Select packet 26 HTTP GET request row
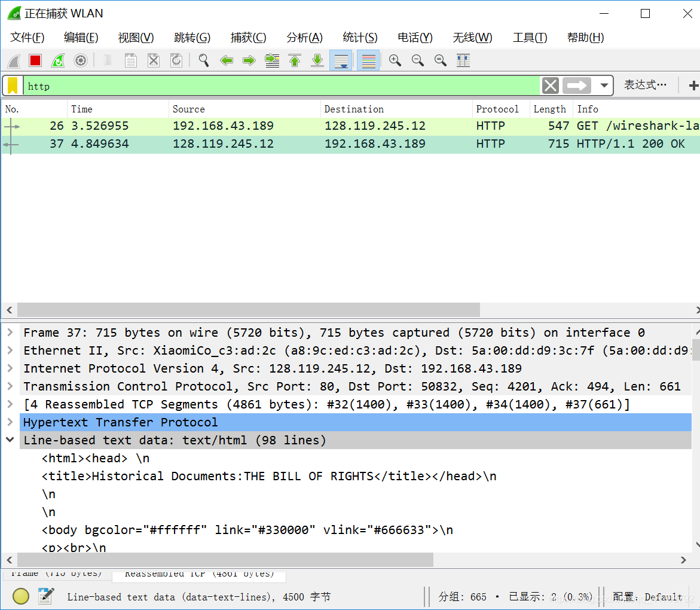The height and width of the screenshot is (610, 700). 350,126
